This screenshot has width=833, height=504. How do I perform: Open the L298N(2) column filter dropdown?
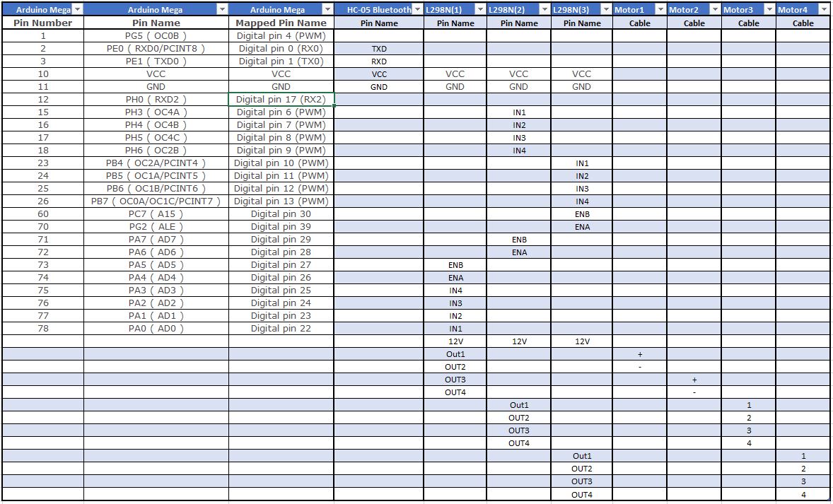click(x=544, y=10)
